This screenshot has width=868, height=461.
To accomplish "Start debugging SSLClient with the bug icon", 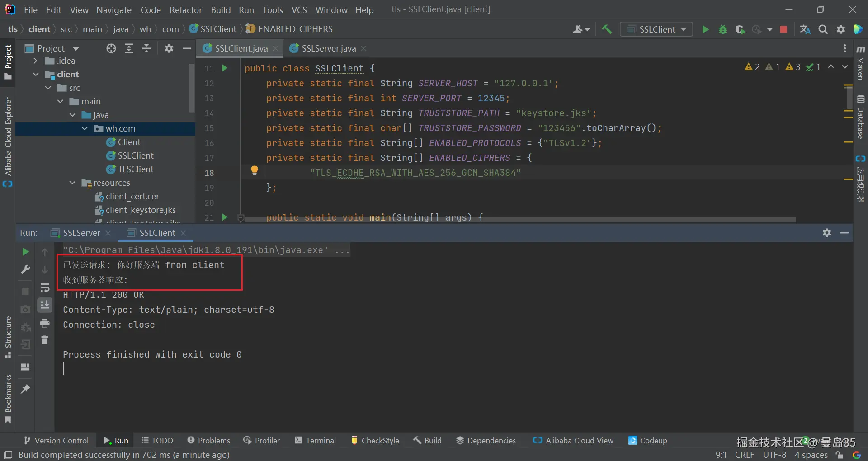I will pos(723,29).
